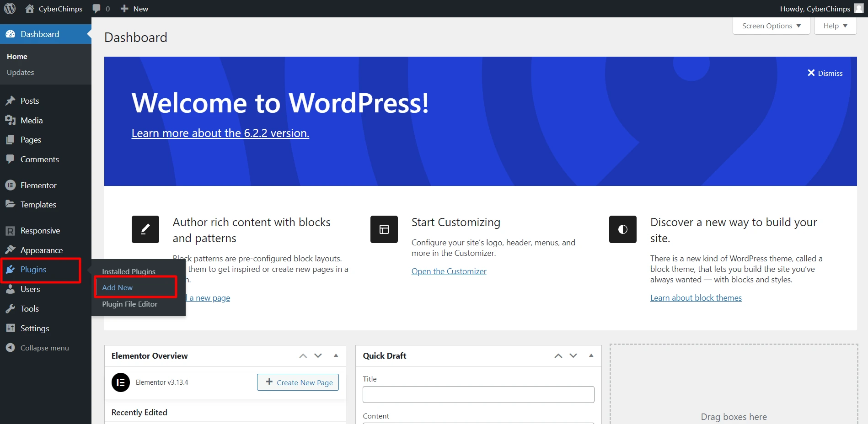
Task: Click the layout icon beside Start Customizing
Action: 384,229
